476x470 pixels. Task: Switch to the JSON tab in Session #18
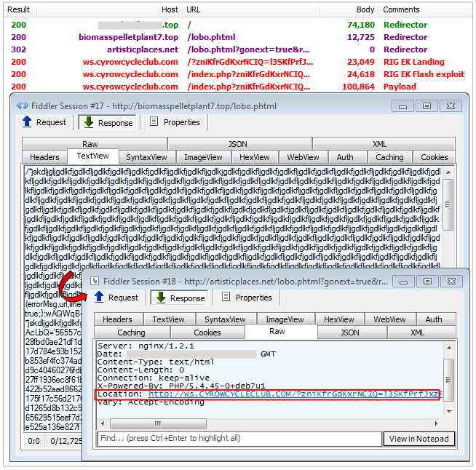tap(349, 332)
